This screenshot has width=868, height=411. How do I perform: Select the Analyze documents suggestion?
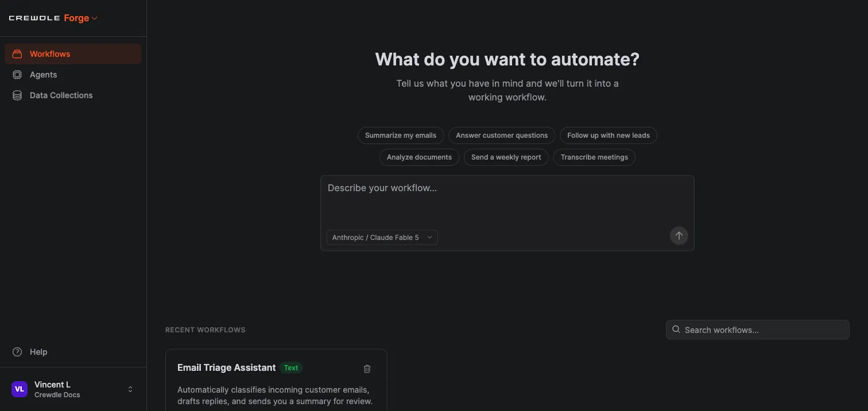pyautogui.click(x=419, y=157)
